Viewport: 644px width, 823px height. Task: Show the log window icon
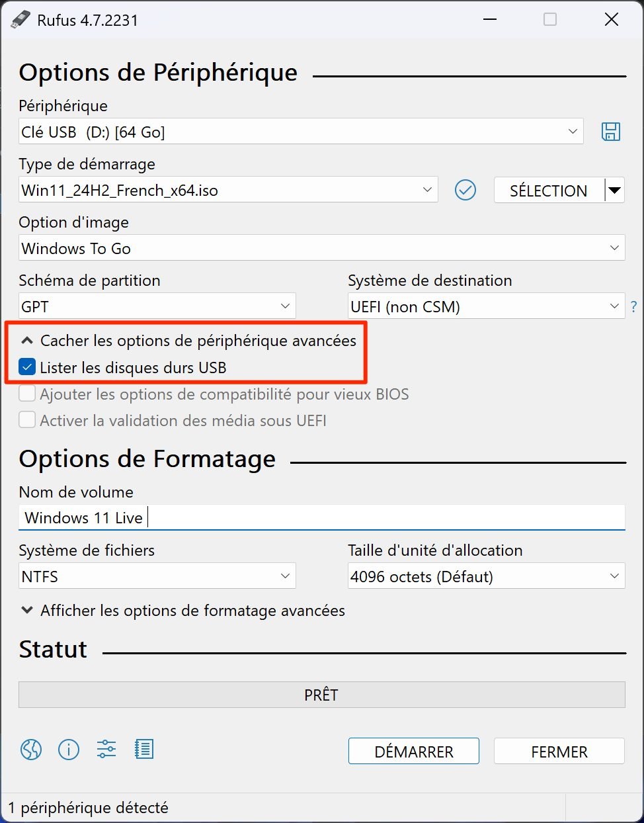pos(143,750)
